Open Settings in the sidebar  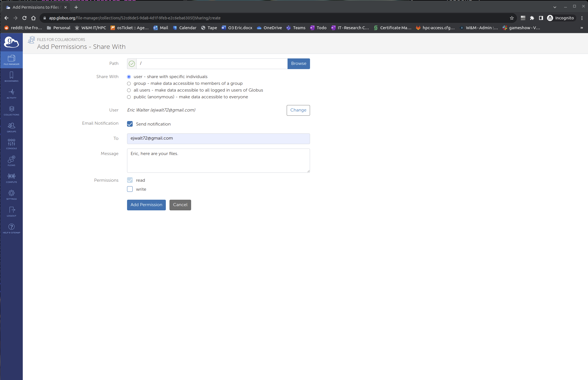pos(12,194)
